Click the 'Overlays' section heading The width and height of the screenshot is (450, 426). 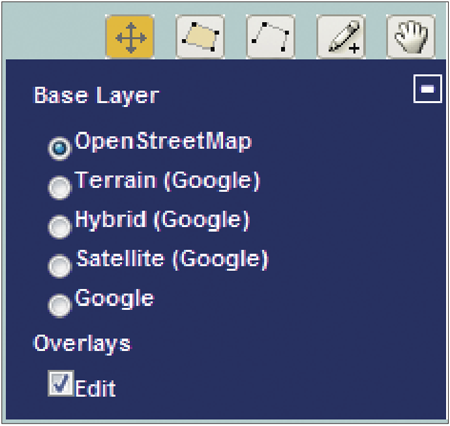(x=82, y=344)
